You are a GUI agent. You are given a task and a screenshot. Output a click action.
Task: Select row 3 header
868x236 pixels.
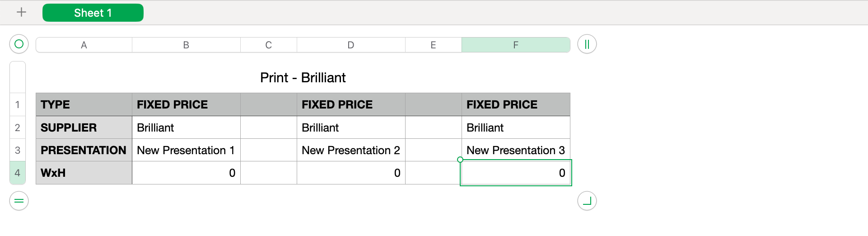click(18, 150)
